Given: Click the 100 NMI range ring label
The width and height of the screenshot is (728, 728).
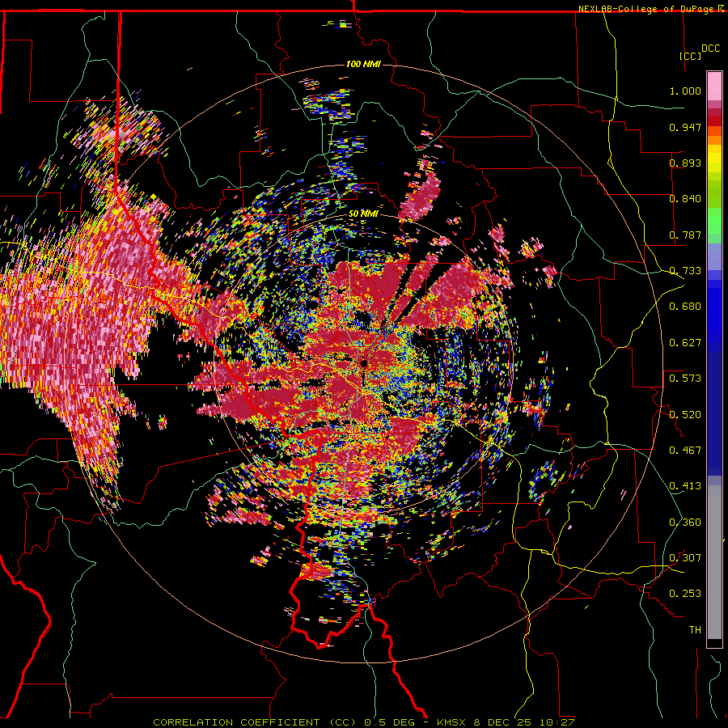Looking at the screenshot, I should (x=363, y=64).
